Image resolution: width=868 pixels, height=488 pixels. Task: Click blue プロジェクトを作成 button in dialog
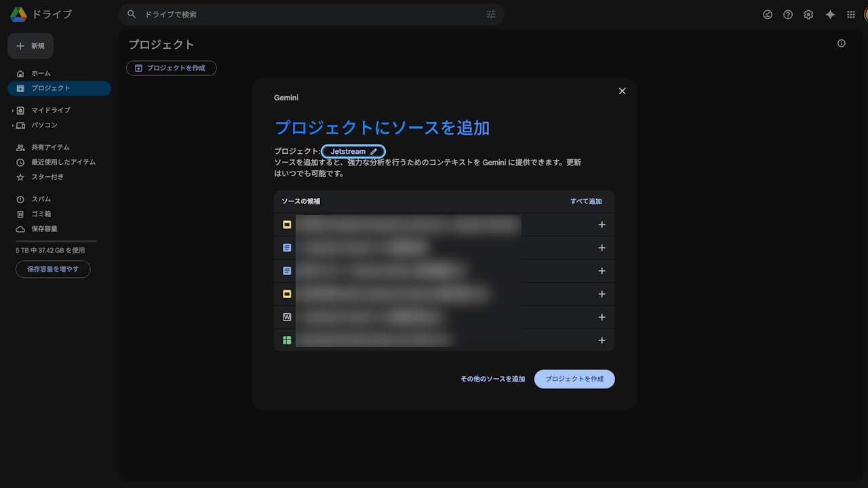click(x=574, y=379)
